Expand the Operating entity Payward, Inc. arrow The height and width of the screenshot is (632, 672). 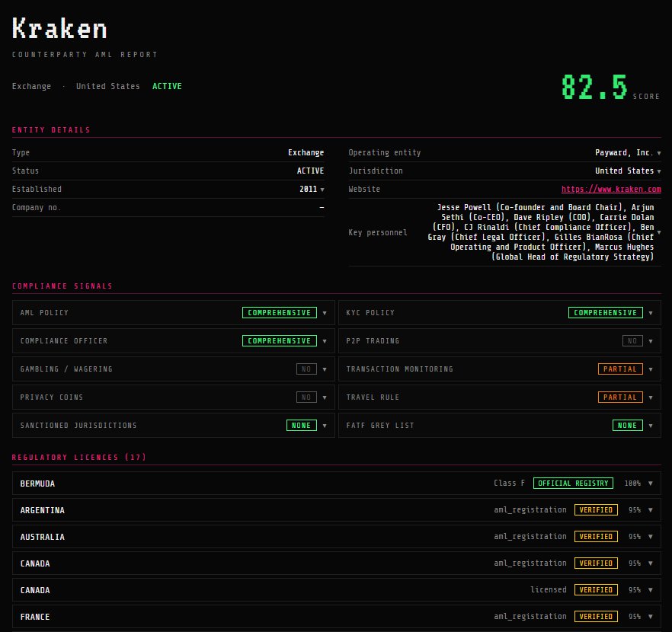click(659, 153)
